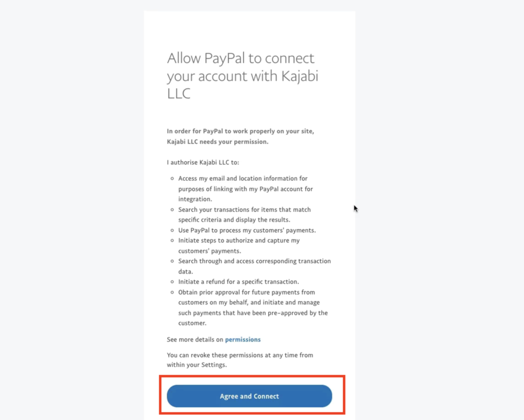The image size is (524, 420).
Task: Click the bold 'In order for PayPal' paragraph
Action: tap(241, 136)
